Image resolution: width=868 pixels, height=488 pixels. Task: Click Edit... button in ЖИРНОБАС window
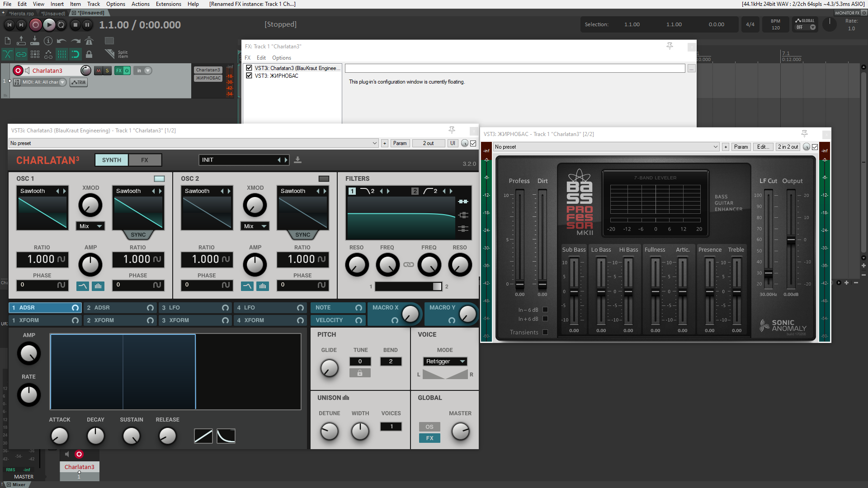tap(763, 147)
